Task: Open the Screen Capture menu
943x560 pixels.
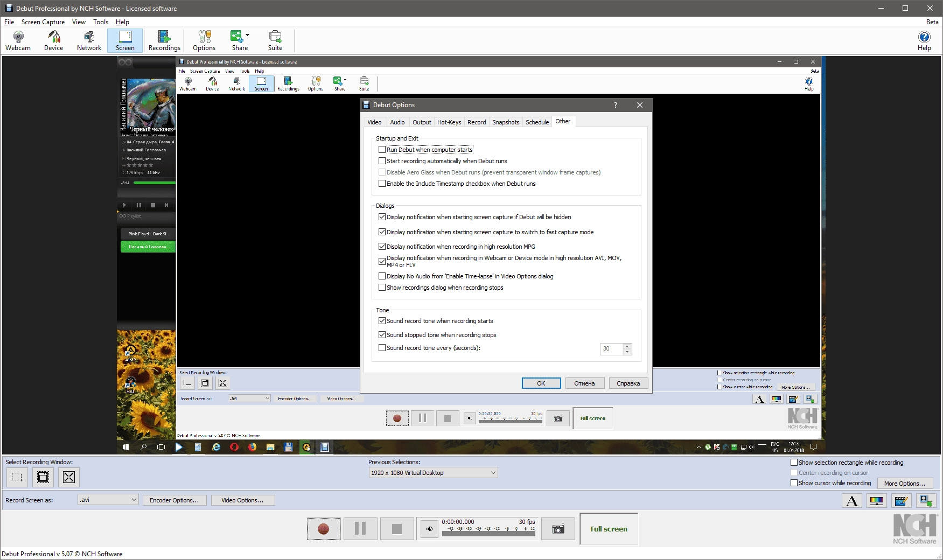Action: point(43,22)
